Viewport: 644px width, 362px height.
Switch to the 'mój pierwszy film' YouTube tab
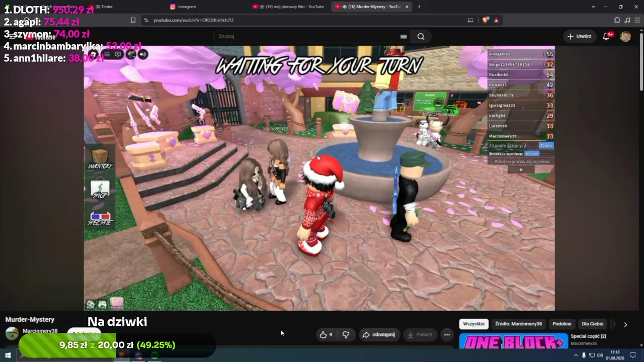289,7
